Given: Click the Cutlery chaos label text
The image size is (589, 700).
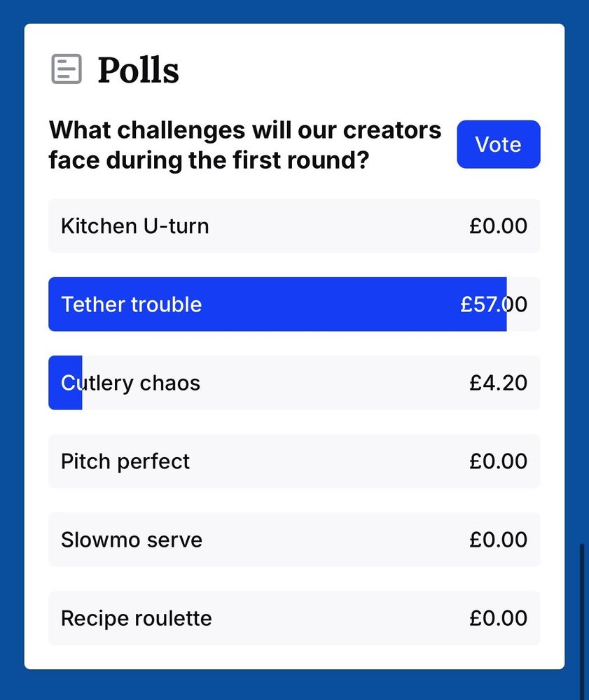Looking at the screenshot, I should [x=130, y=383].
